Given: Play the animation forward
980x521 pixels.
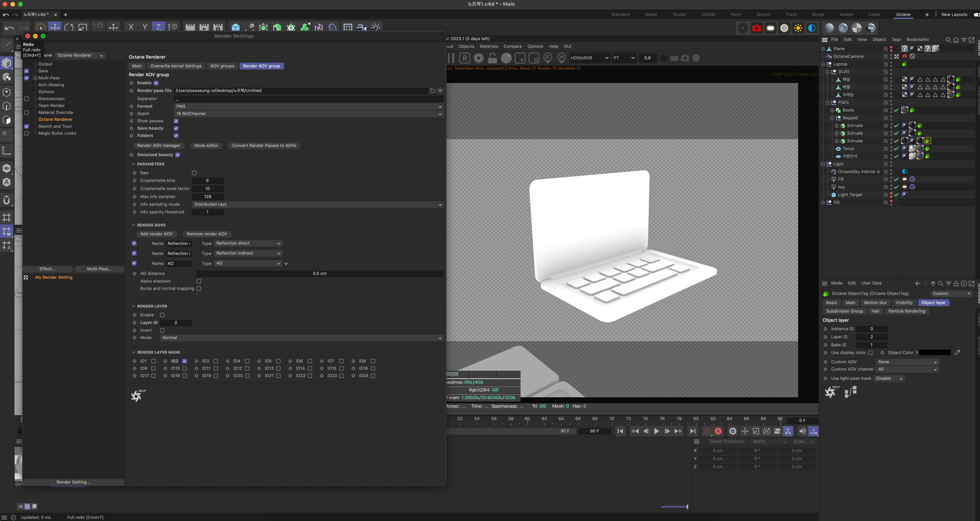Looking at the screenshot, I should coord(656,431).
